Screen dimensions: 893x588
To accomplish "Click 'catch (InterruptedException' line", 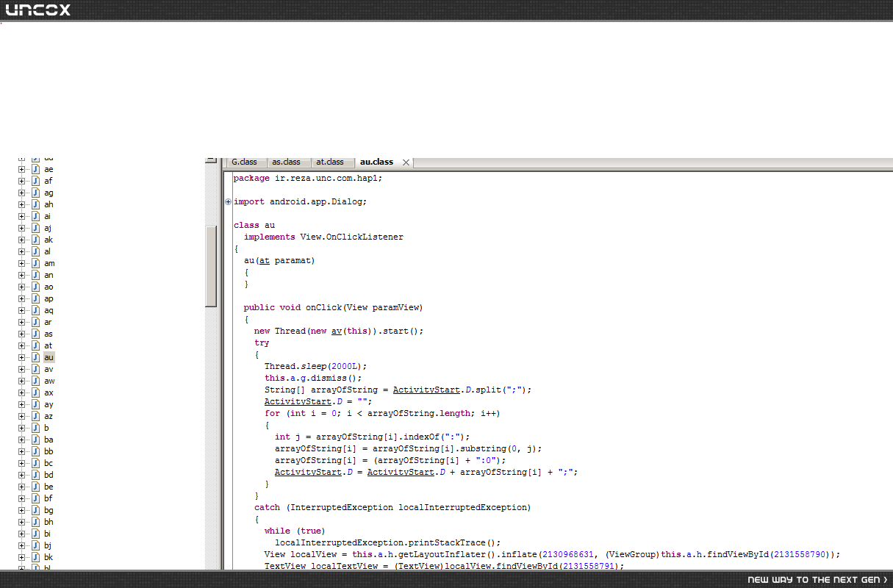I will pos(392,507).
